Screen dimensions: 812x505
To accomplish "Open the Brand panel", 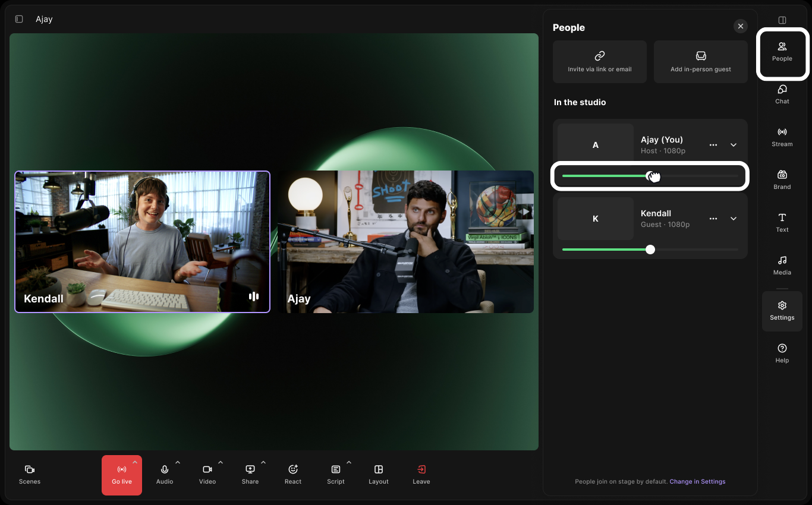I will coord(782,180).
